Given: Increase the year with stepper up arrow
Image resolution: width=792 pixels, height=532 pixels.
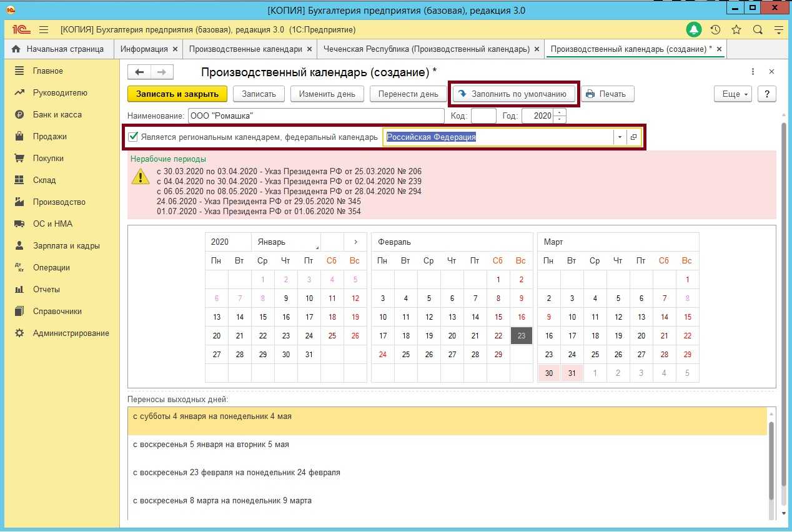Looking at the screenshot, I should [560, 112].
